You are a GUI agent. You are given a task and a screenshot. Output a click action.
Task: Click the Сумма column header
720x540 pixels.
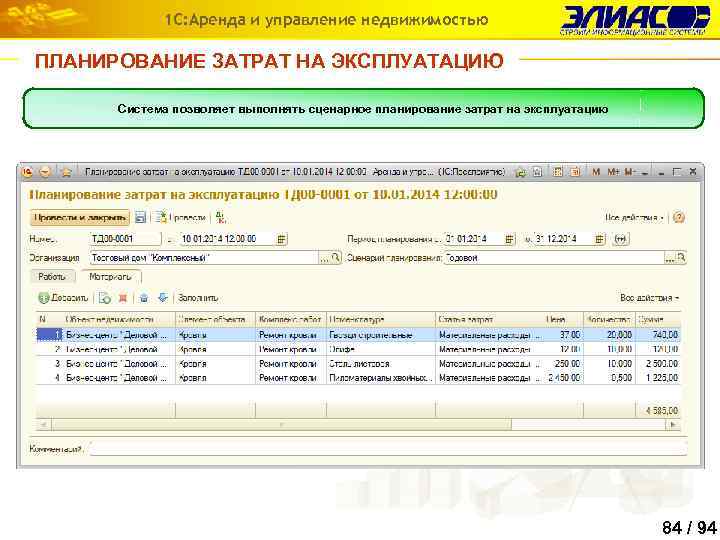(x=658, y=320)
